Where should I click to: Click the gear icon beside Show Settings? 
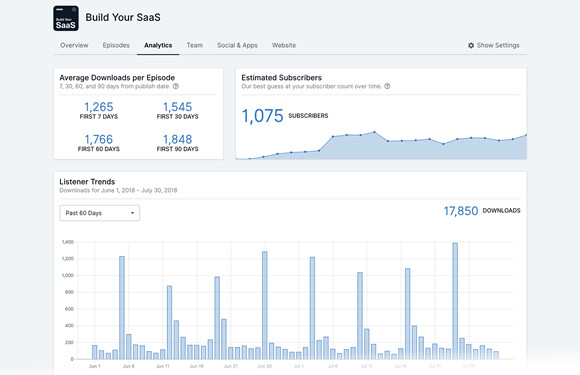pos(471,45)
